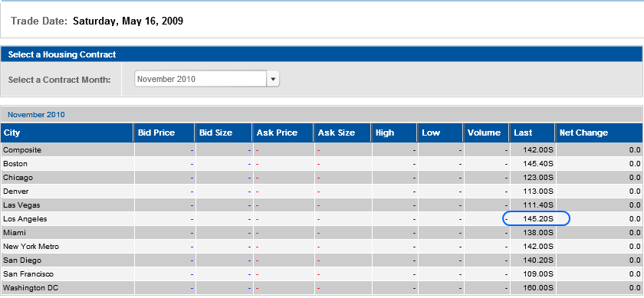Click the November 2010 contract month field
Image resolution: width=644 pixels, height=298 pixels.
[x=200, y=79]
